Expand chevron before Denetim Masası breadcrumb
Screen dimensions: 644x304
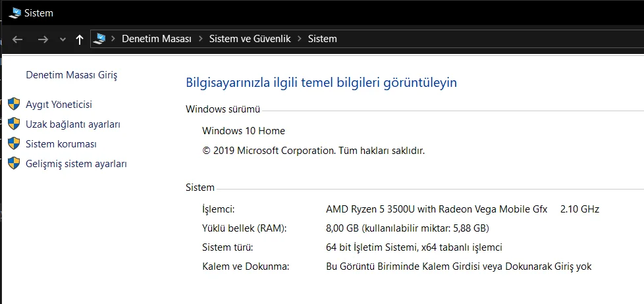click(113, 39)
